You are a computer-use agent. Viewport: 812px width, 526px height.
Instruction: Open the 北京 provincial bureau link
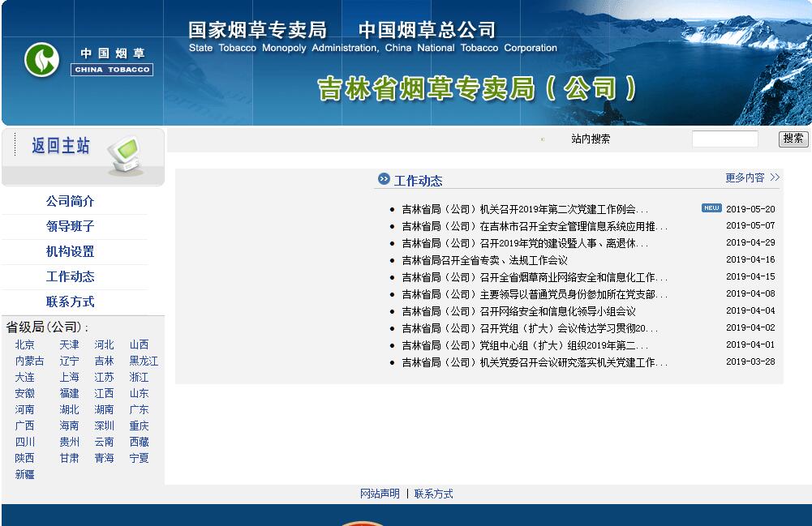[x=24, y=344]
